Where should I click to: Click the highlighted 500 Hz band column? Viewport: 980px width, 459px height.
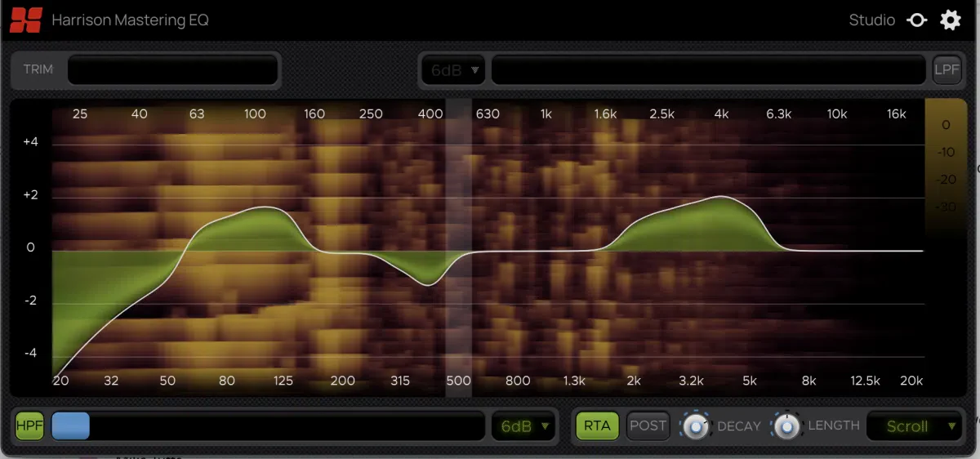(458, 248)
